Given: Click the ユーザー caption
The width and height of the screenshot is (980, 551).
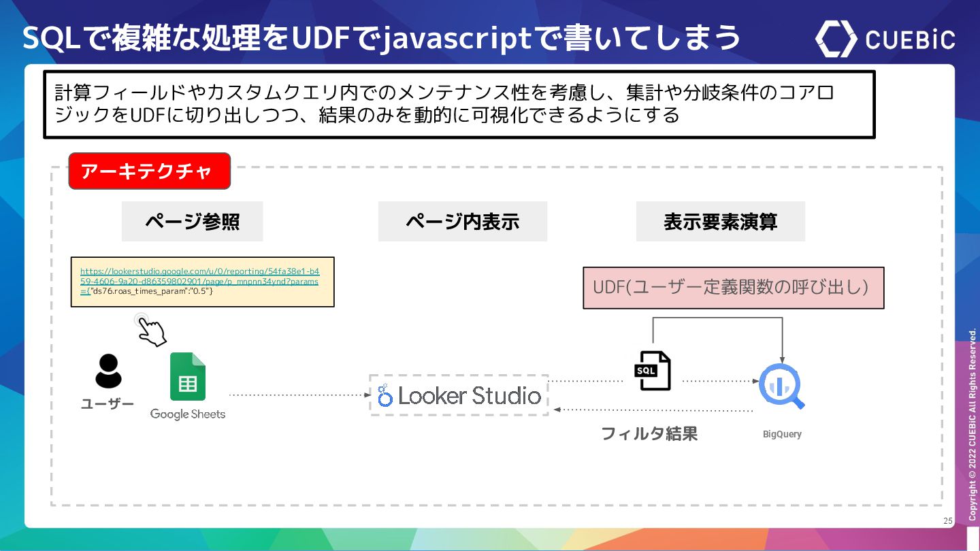Looking at the screenshot, I should [108, 404].
